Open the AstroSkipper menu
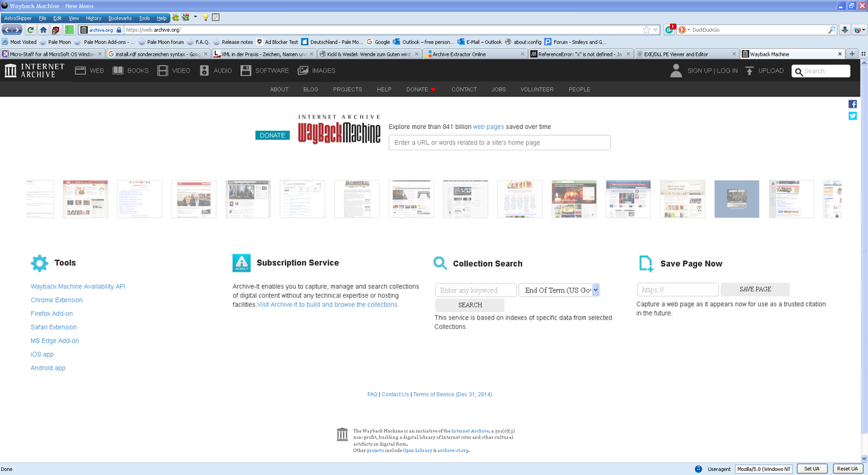This screenshot has height=475, width=868. coord(18,18)
